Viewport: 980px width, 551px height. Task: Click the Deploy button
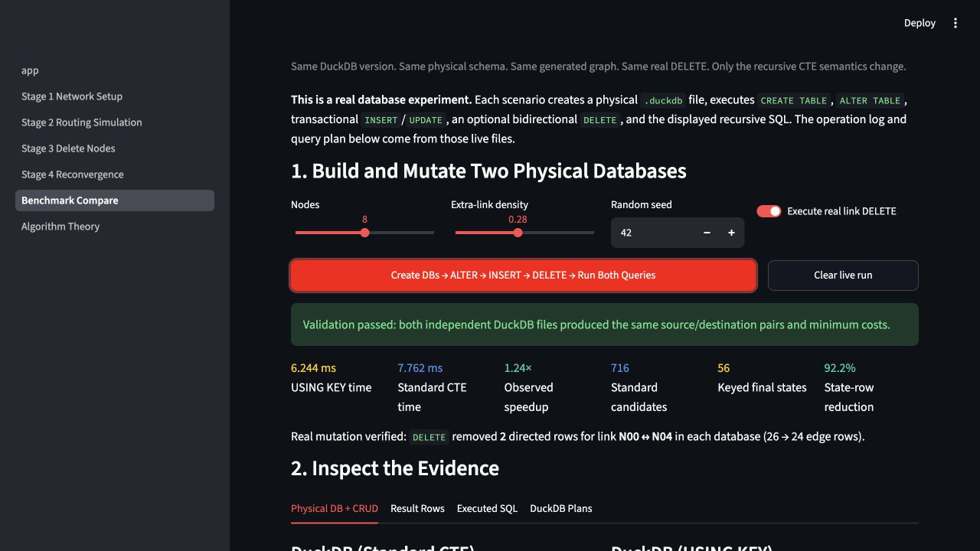[x=920, y=23]
